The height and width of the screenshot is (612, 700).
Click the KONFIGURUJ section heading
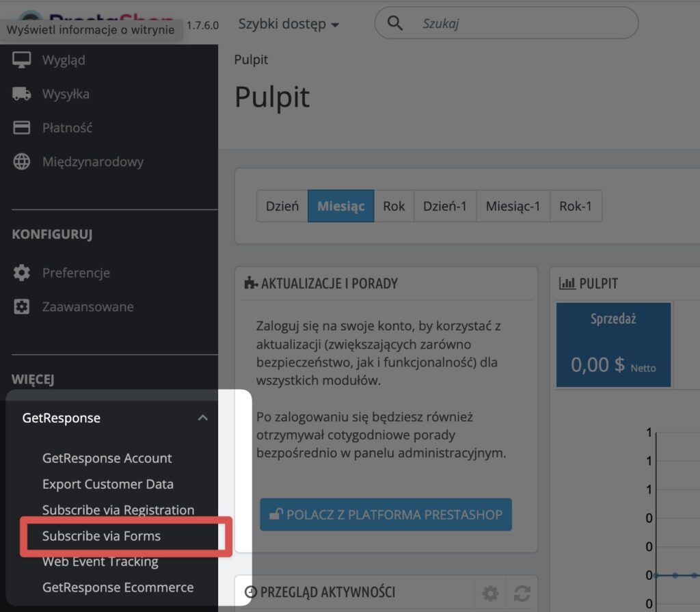[52, 234]
